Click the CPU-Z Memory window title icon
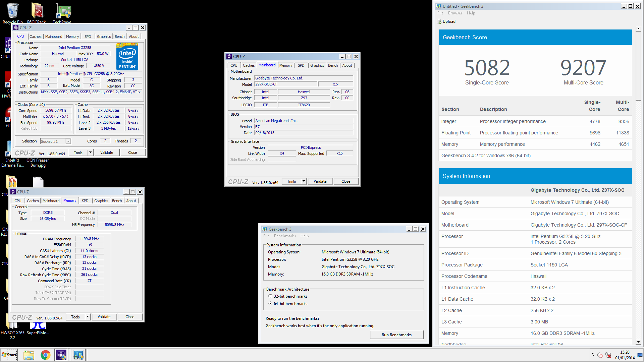The image size is (644, 362). [13, 192]
